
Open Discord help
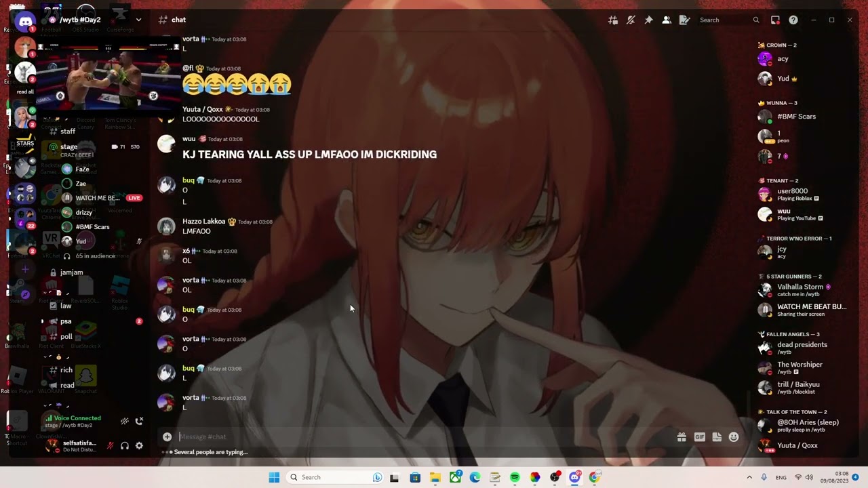tap(793, 20)
